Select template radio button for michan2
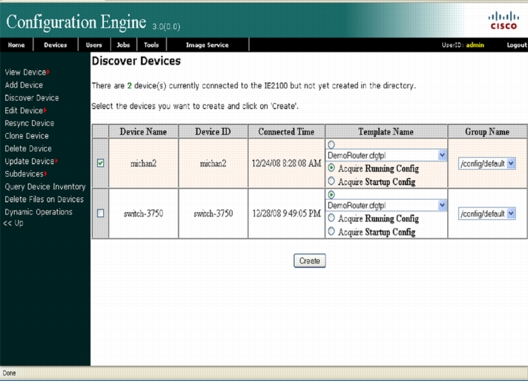 (x=331, y=145)
